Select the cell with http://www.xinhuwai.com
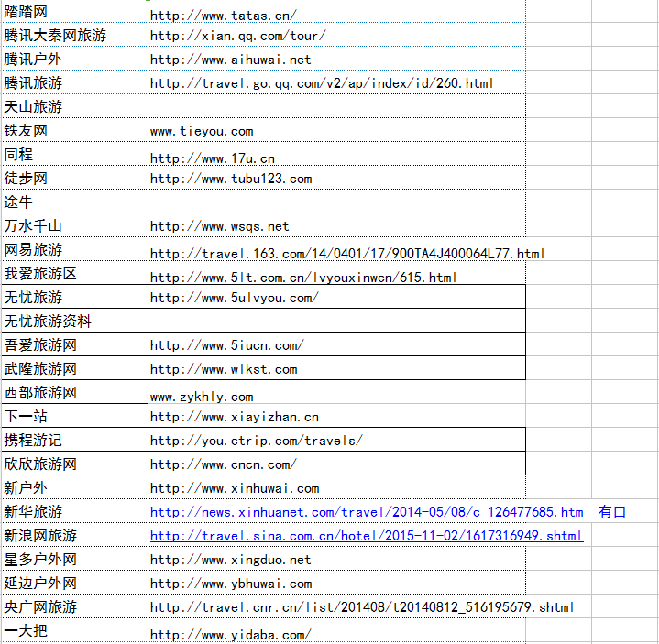The image size is (659, 644). pyautogui.click(x=336, y=486)
